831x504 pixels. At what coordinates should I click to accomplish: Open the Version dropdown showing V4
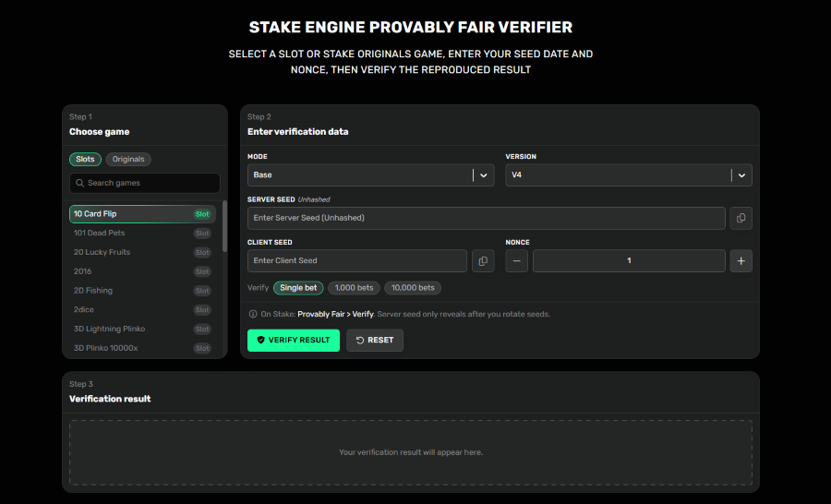pos(629,174)
